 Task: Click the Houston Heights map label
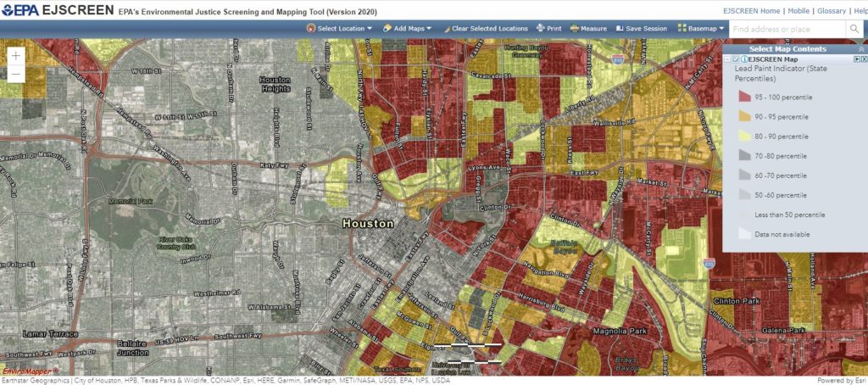pos(275,84)
